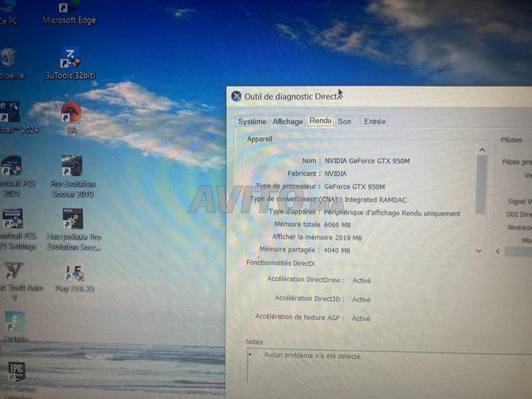Open the Son tab
The image size is (532, 399).
[x=344, y=121]
